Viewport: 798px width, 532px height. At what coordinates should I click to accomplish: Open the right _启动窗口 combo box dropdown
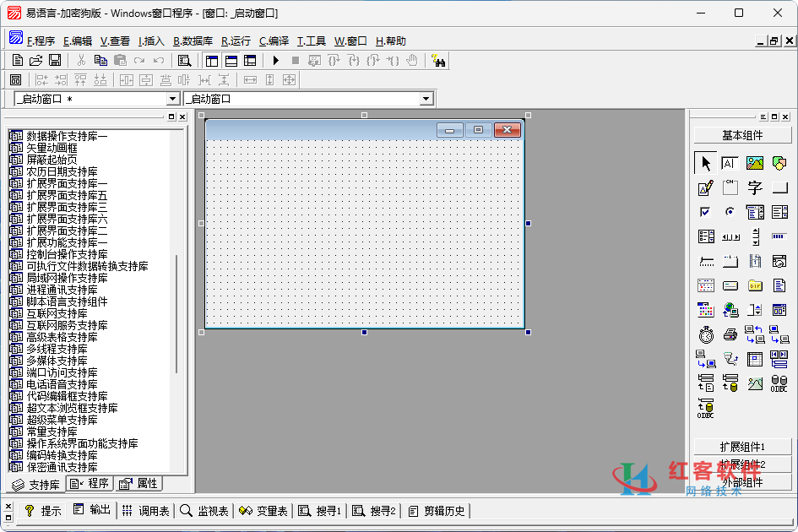pyautogui.click(x=426, y=99)
